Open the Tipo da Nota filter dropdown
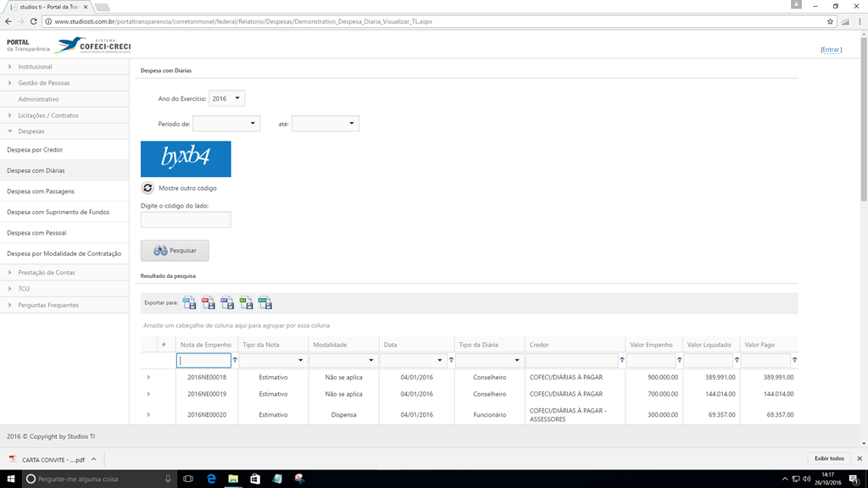 pos(300,360)
